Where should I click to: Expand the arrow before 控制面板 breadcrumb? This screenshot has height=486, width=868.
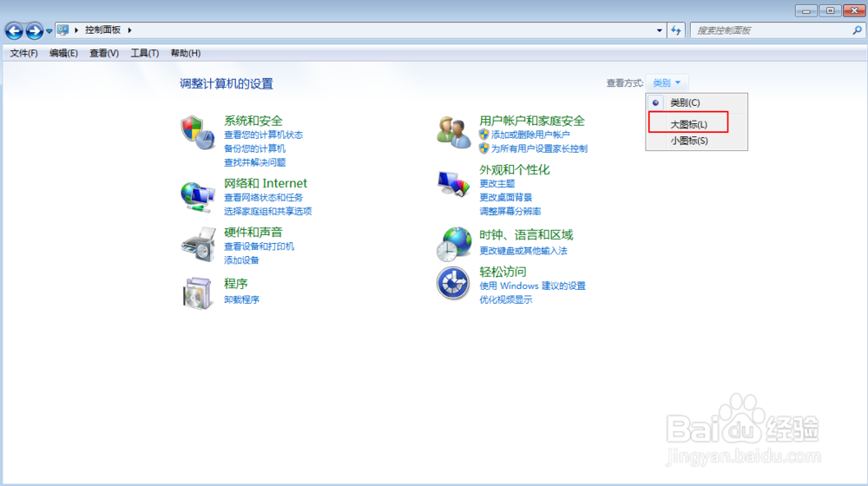point(76,30)
